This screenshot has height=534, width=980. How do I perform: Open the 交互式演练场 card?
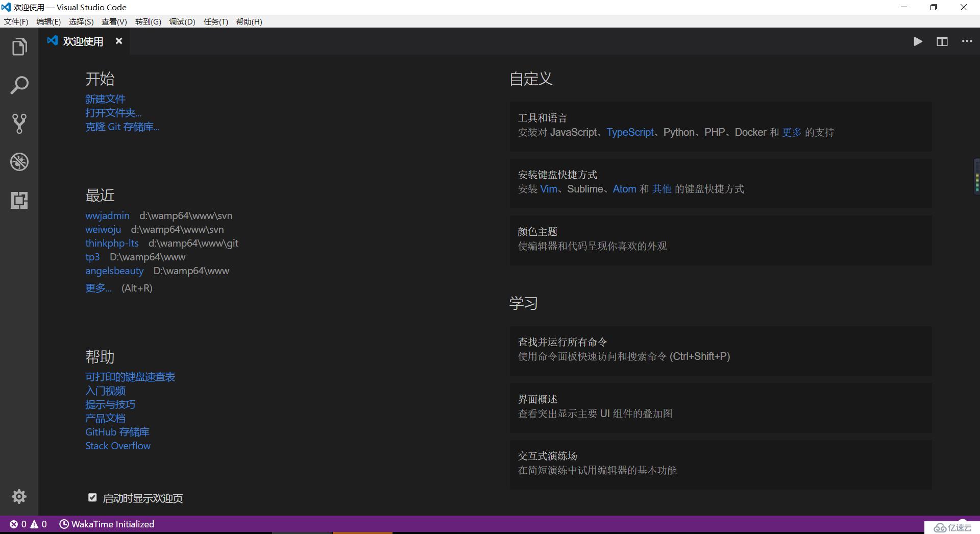tap(721, 465)
